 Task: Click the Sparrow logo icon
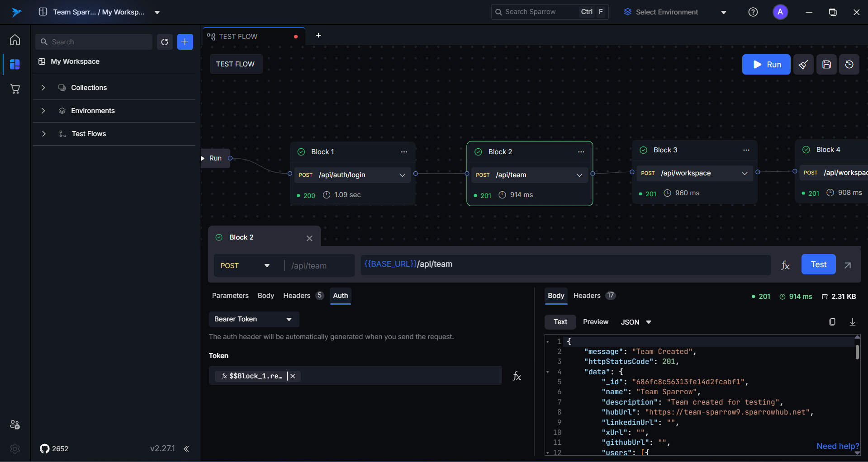point(16,12)
